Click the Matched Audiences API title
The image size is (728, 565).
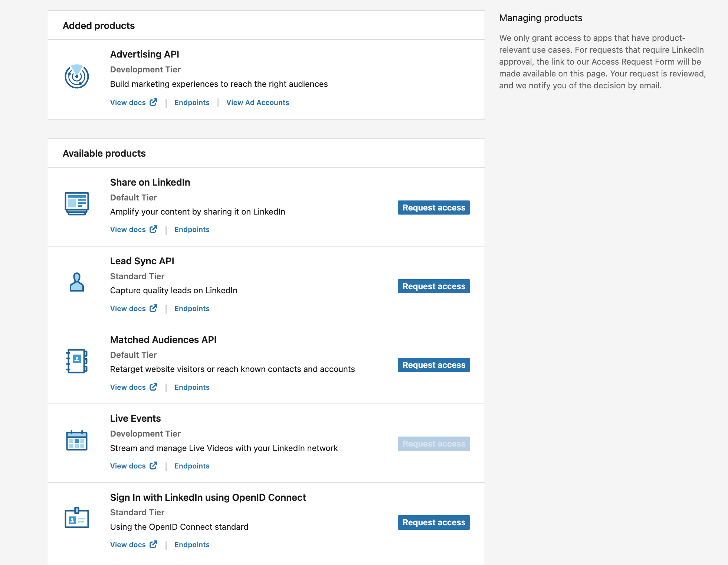(x=163, y=340)
